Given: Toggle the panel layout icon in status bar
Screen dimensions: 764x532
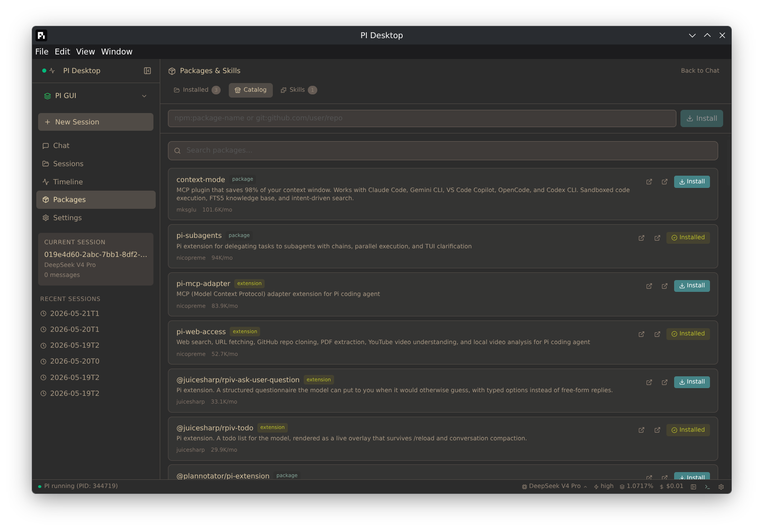Looking at the screenshot, I should [x=694, y=487].
